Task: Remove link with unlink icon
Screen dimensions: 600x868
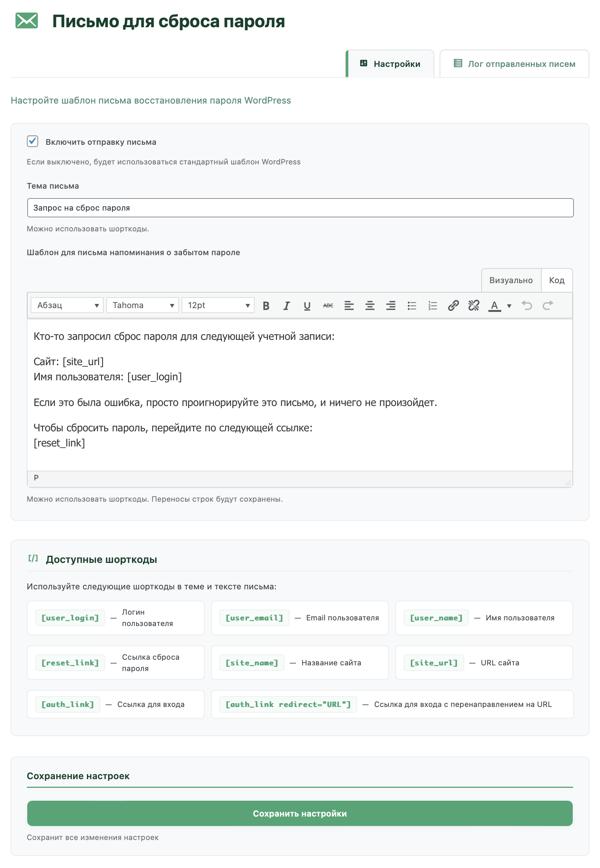Action: click(474, 305)
